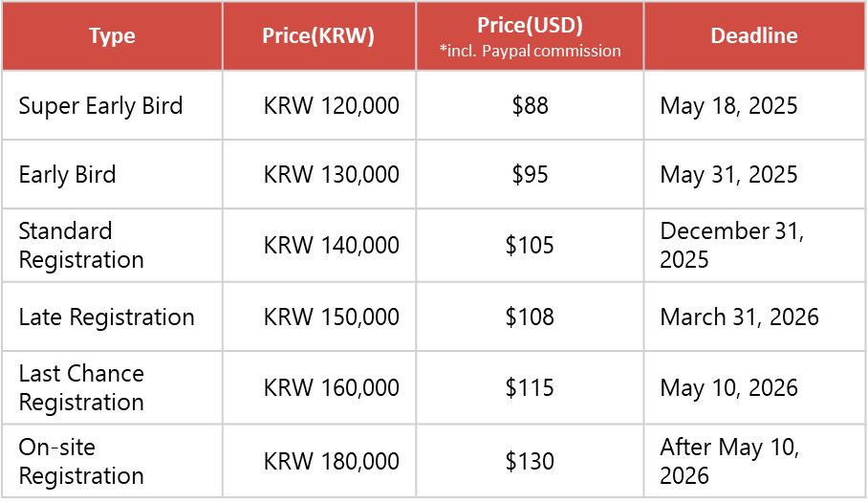Click the $105 USD price
The width and height of the screenshot is (868, 503).
click(531, 246)
